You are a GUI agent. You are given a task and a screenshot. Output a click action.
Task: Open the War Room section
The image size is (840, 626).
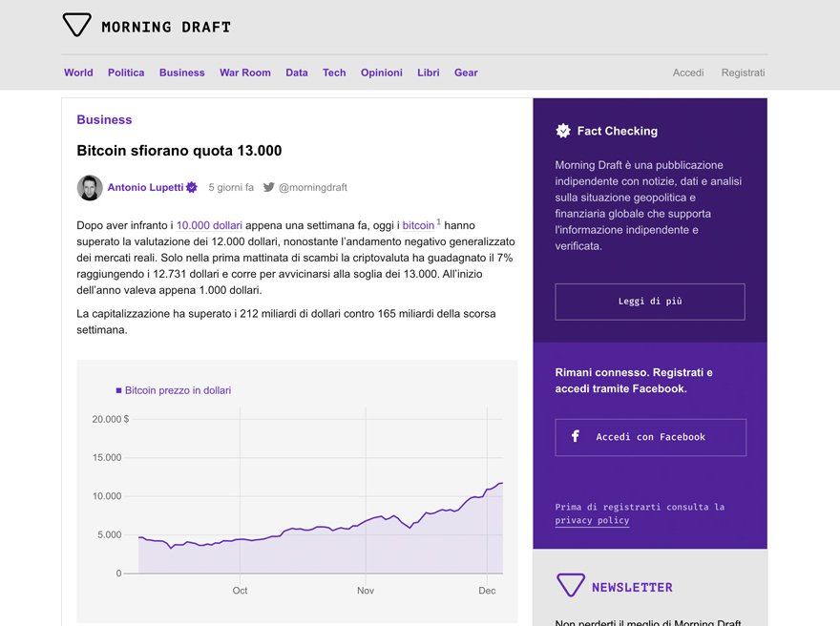point(244,73)
